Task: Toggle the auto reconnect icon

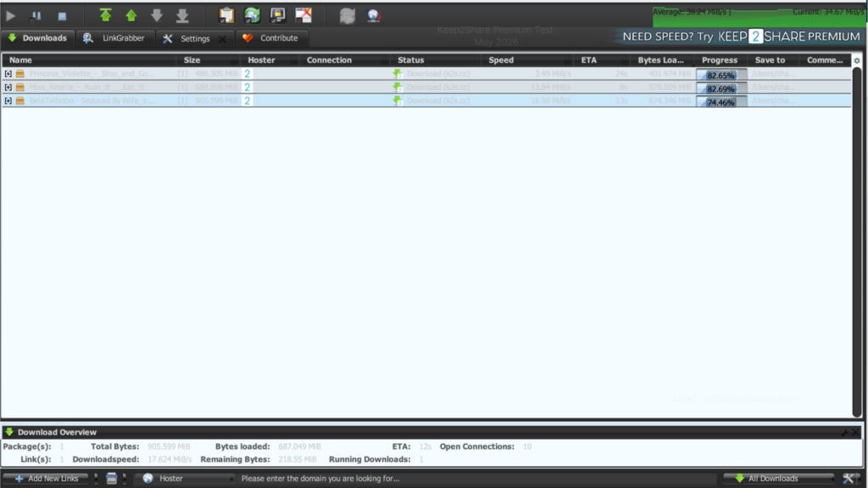Action: [253, 15]
